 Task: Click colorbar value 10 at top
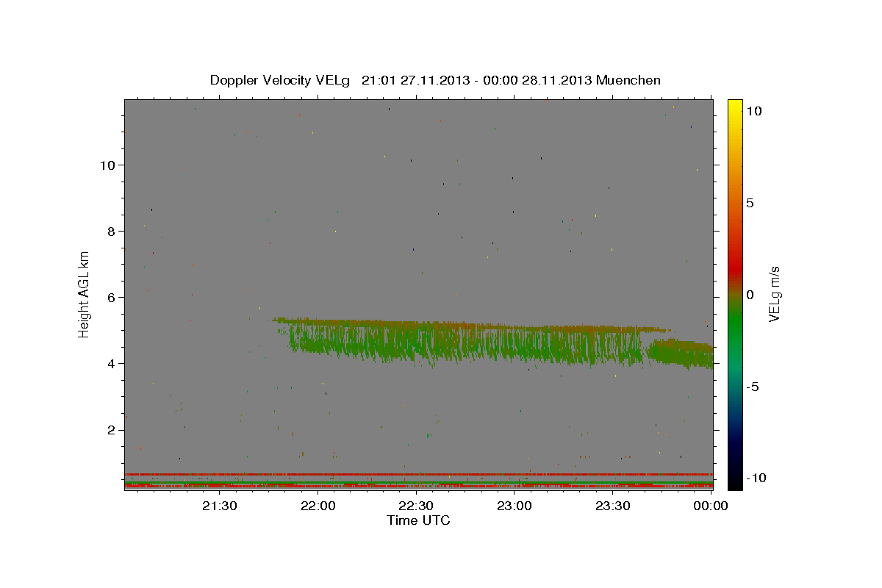tap(754, 110)
